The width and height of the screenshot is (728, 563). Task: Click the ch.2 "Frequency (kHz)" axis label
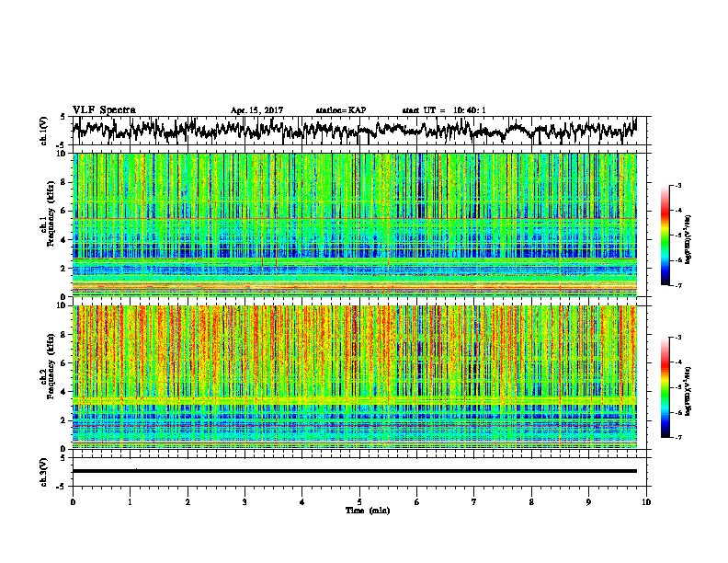[x=51, y=365]
